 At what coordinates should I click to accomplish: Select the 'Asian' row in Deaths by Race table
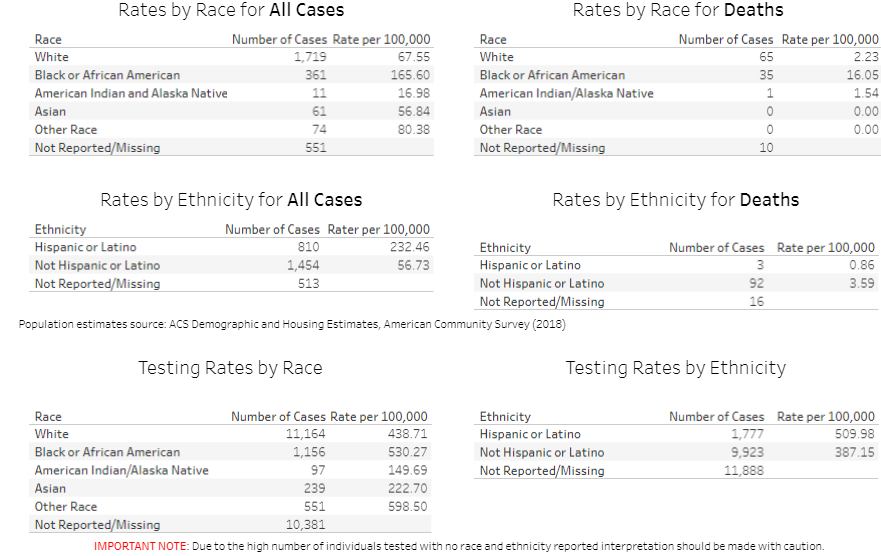[495, 112]
